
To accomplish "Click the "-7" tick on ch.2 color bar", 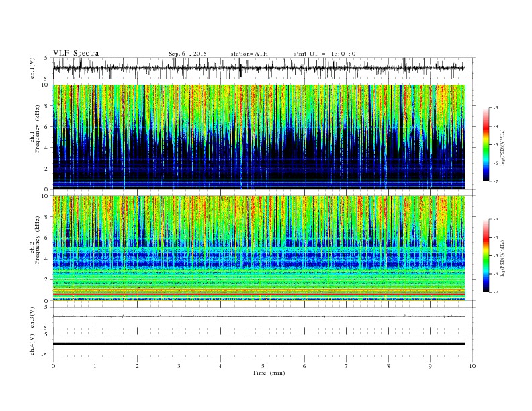I will pos(496,292).
